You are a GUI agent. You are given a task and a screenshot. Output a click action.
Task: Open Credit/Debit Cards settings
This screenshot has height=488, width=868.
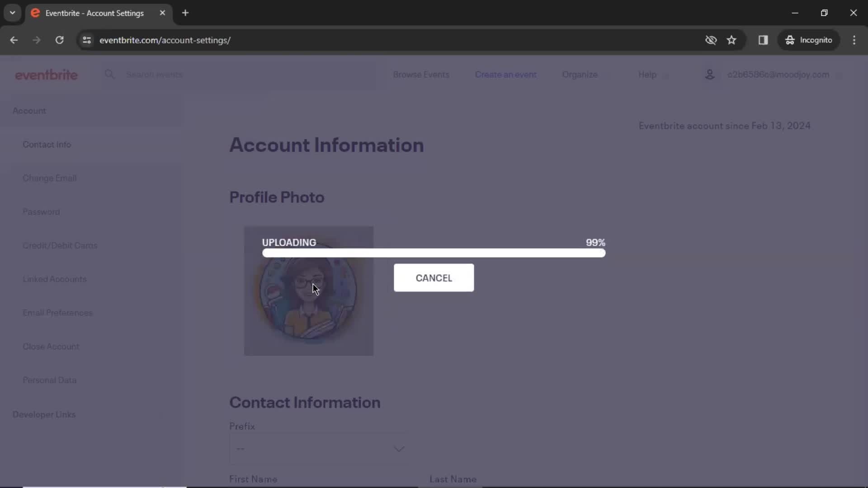coord(60,245)
